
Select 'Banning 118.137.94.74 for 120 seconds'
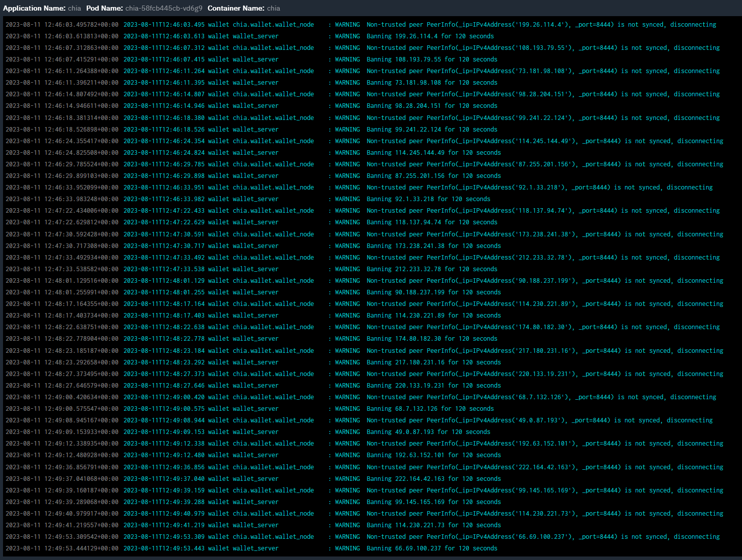[432, 222]
